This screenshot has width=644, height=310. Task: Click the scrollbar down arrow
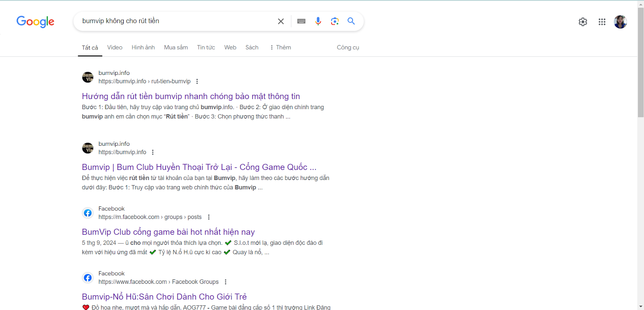(x=641, y=307)
